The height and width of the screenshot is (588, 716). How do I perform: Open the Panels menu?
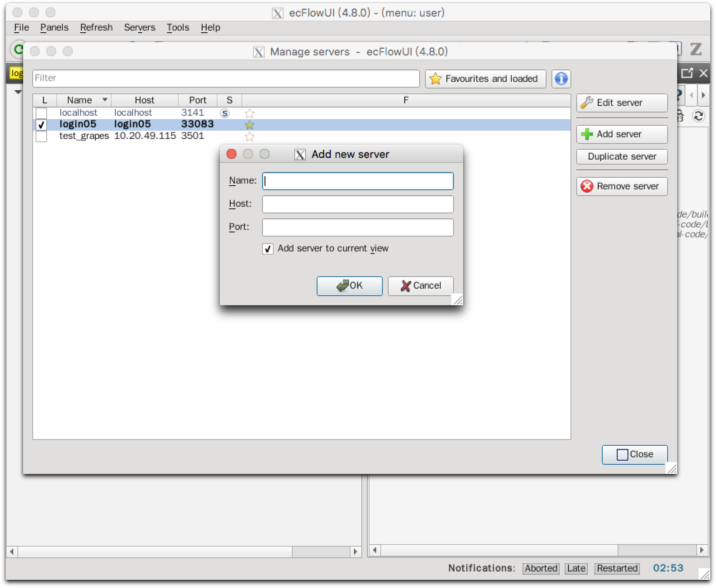pyautogui.click(x=54, y=27)
